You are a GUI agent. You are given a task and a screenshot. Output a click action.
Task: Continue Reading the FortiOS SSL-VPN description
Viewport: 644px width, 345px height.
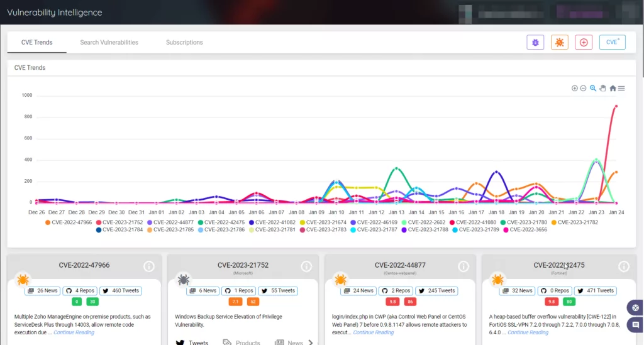[x=528, y=332]
